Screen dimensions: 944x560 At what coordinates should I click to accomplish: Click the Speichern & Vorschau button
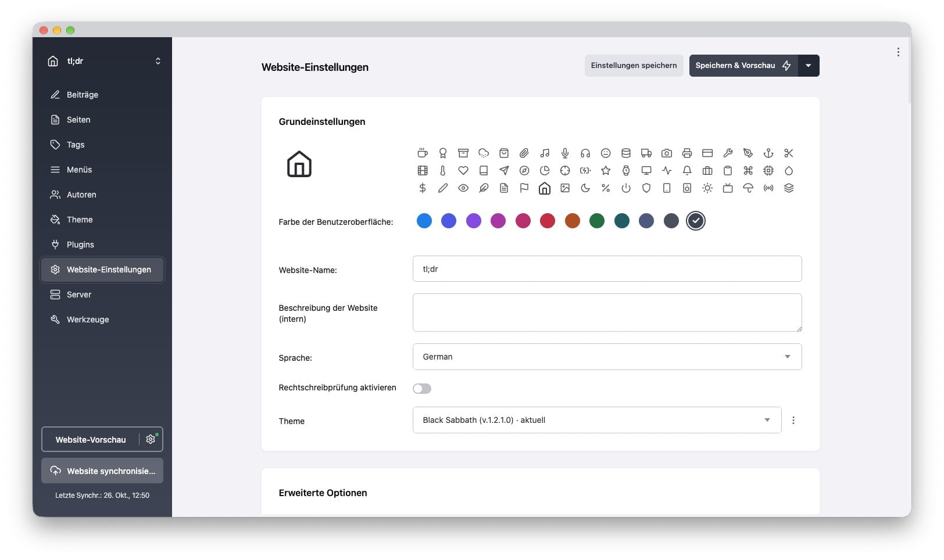[x=743, y=66]
